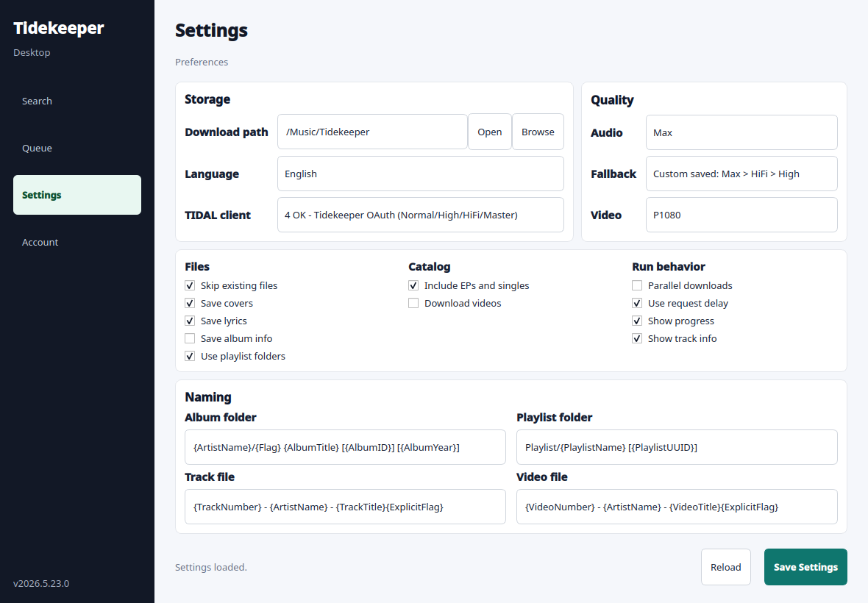Click the version label v2026.5.23.0

click(x=41, y=584)
